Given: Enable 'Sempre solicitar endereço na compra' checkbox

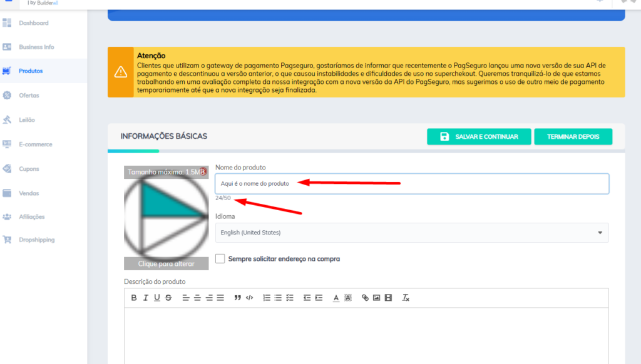Looking at the screenshot, I should click(x=220, y=259).
